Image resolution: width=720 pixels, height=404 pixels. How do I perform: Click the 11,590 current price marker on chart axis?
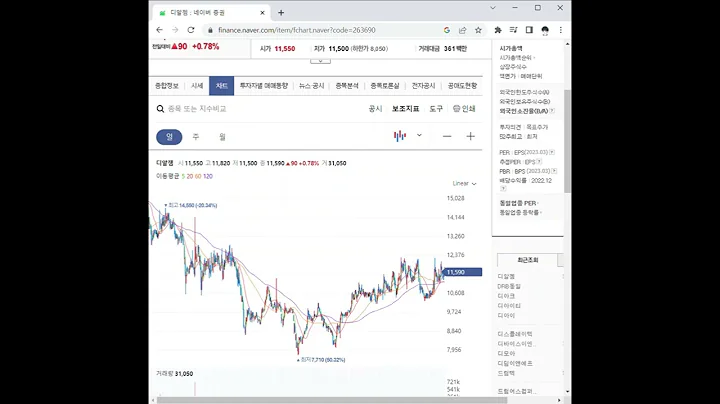(x=463, y=272)
